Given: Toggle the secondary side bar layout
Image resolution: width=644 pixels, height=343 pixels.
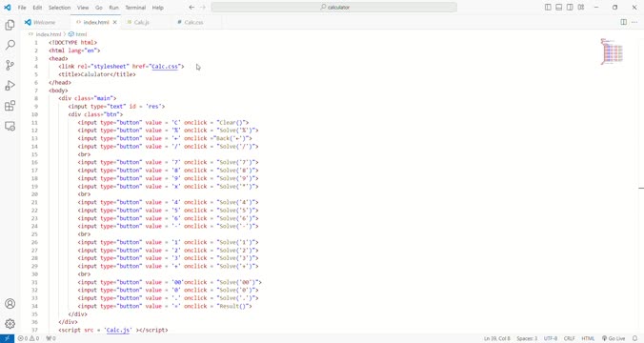Looking at the screenshot, I should pyautogui.click(x=570, y=7).
